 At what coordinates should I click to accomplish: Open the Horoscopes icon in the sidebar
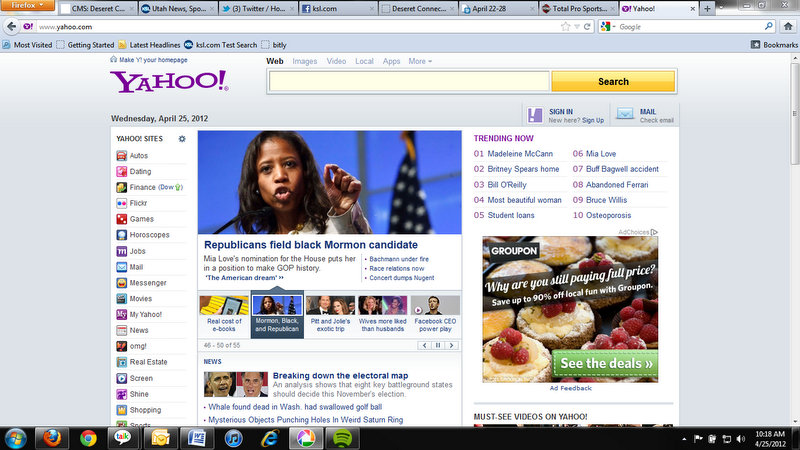point(122,235)
